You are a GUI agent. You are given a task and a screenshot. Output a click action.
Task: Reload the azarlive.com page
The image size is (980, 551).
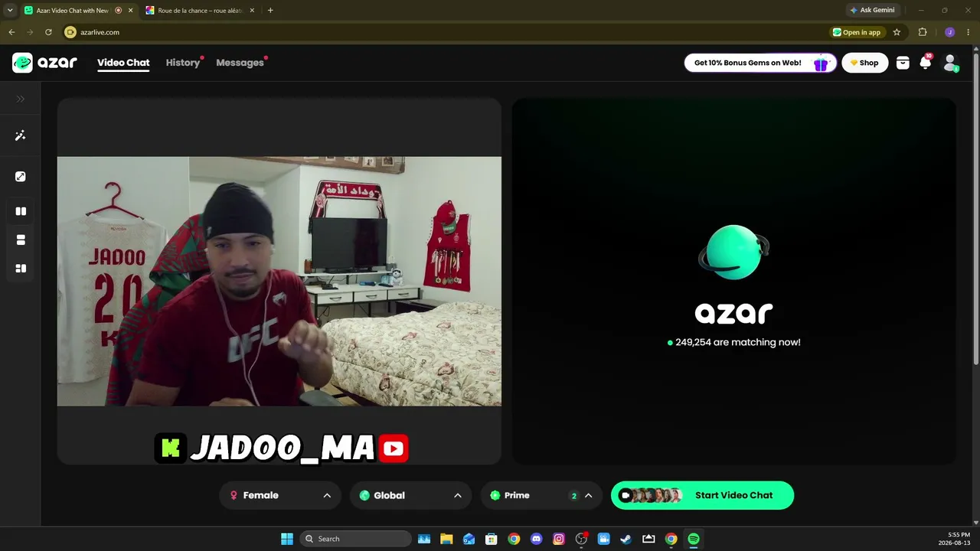[x=48, y=32]
